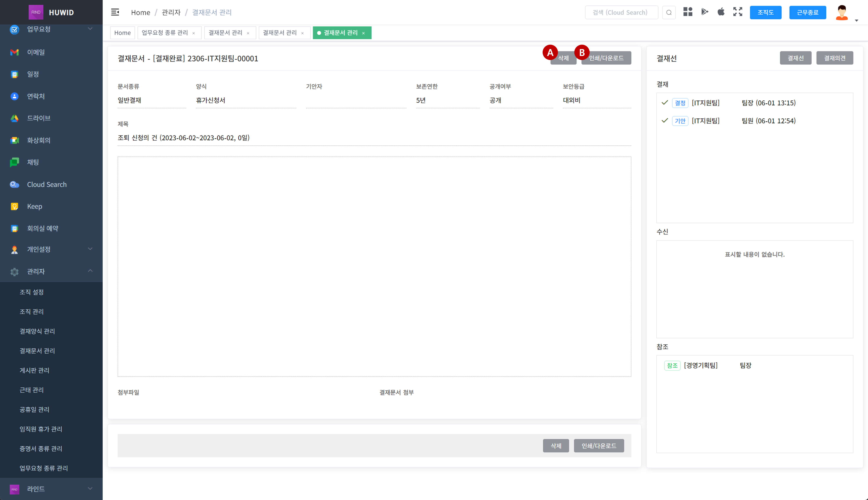868x500 pixels.
Task: Click the 결재의견 button in approval panel
Action: click(x=834, y=58)
